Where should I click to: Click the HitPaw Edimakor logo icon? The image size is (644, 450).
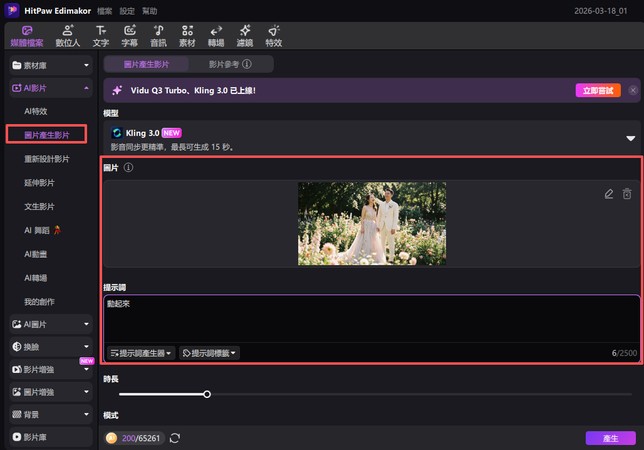12,10
